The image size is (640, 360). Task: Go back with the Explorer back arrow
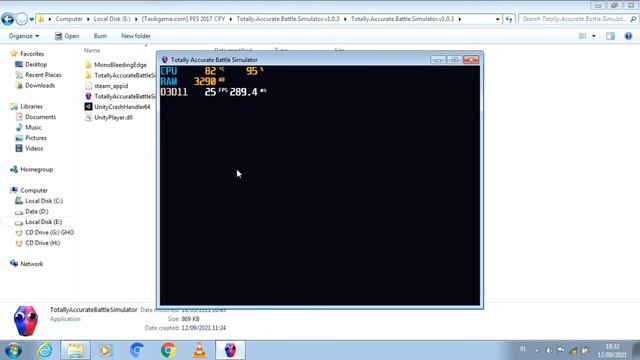(x=8, y=19)
